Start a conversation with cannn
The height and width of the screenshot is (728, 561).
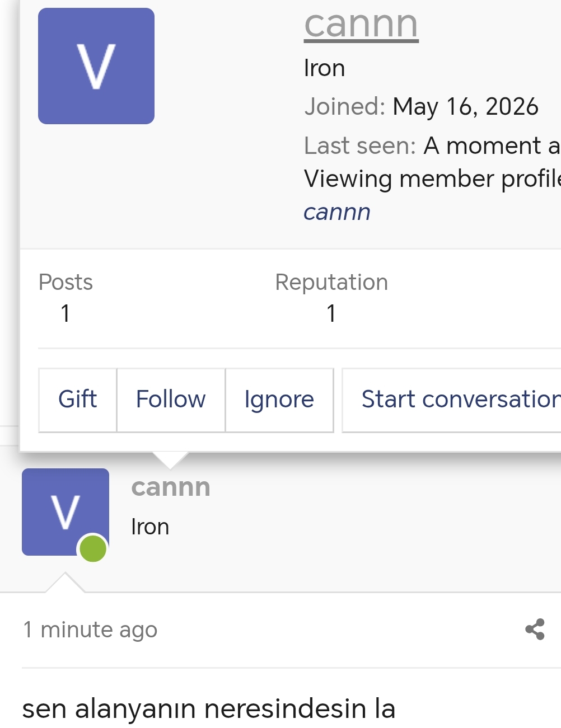[x=452, y=400]
